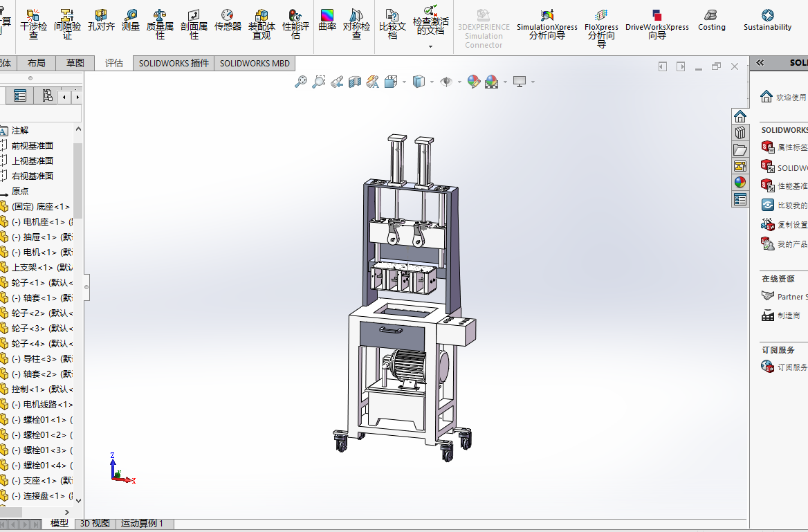Screen dimensions: 808x532
Task: Select 原点 in feature tree
Action: point(19,191)
